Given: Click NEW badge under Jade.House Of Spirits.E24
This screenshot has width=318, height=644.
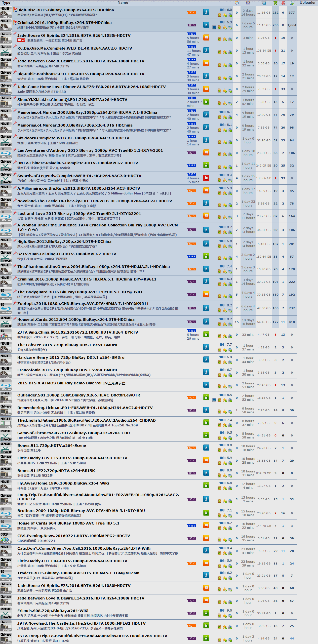Looking at the screenshot, I should coord(21,40).
